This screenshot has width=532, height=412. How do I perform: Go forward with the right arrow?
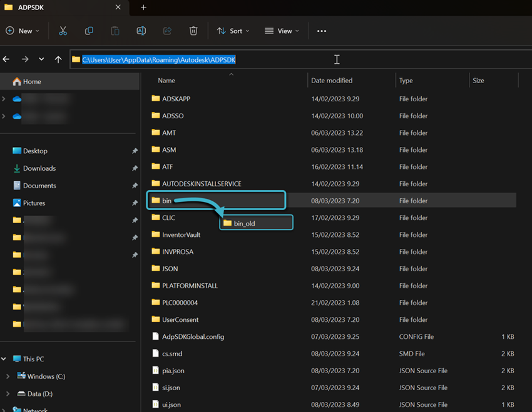pyautogui.click(x=25, y=59)
